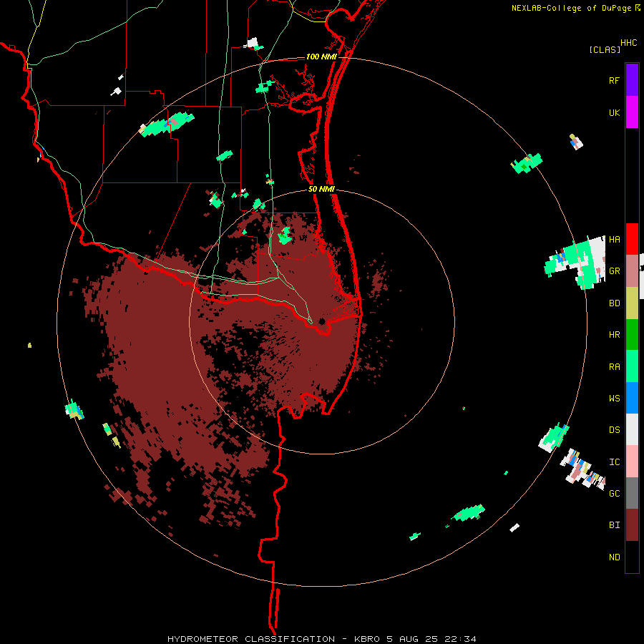Click the "50 NMI" range ring label
Viewport: 644px width, 644px height.
(321, 189)
